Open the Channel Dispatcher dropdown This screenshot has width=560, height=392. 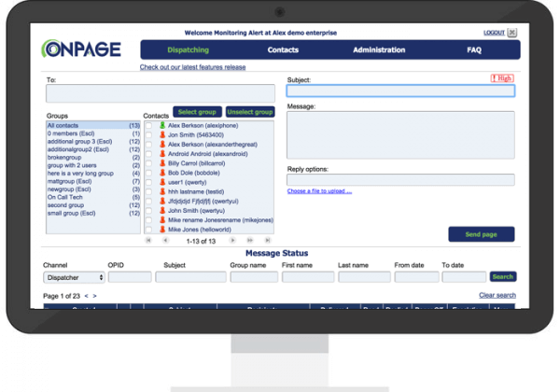(x=74, y=277)
